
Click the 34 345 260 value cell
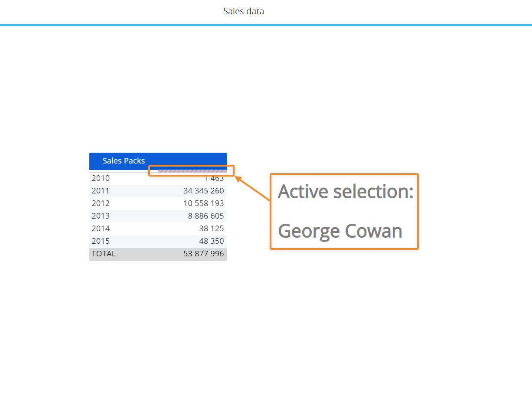pyautogui.click(x=203, y=191)
